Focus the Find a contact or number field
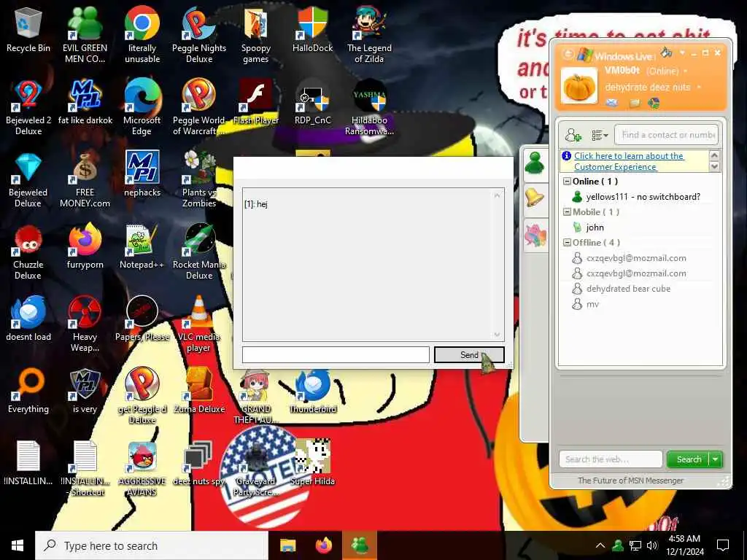This screenshot has height=560, width=747. [x=666, y=135]
